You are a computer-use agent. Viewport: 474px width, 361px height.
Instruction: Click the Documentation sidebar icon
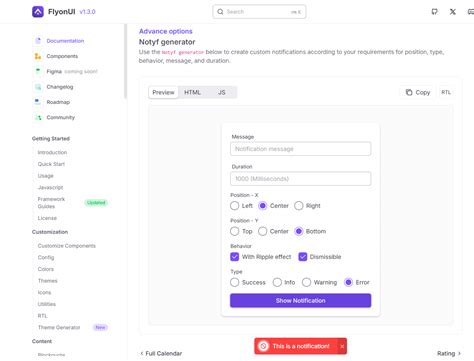[38, 41]
